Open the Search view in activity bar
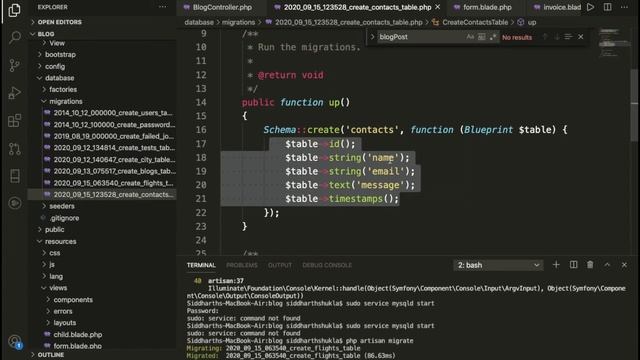The width and height of the screenshot is (640, 360). [x=14, y=38]
